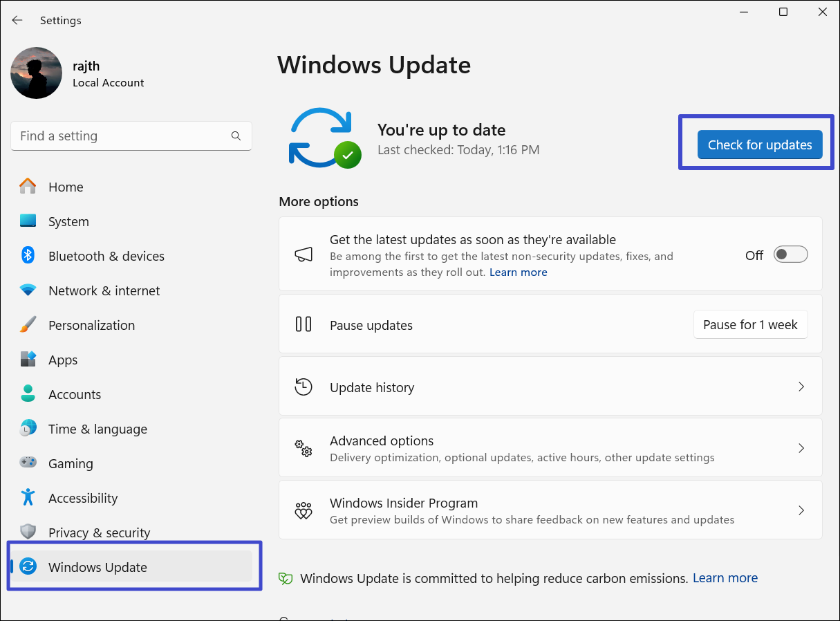
Task: Open Accounts settings page
Action: coord(75,394)
